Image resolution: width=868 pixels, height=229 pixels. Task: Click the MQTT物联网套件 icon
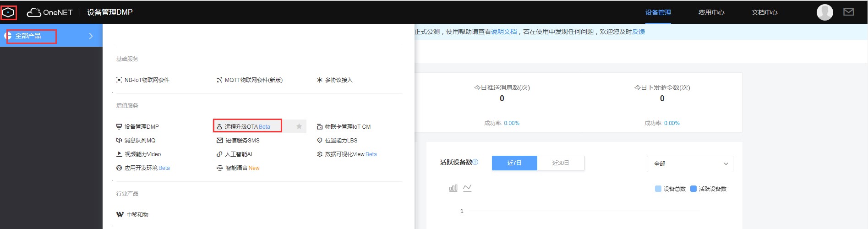tap(219, 80)
